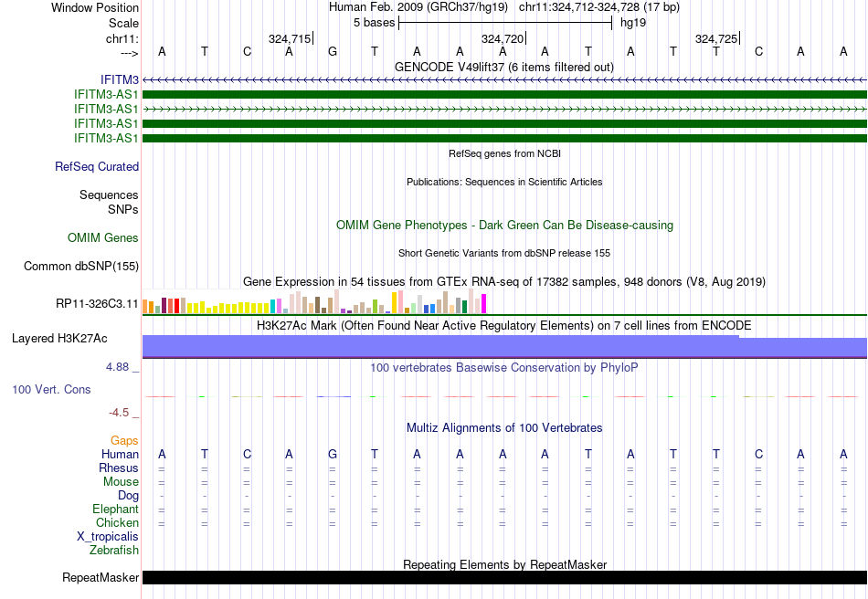This screenshot has width=868, height=599.
Task: Click 100 vertebrates Basewise Conservation by PhyloP title
Action: pos(504,368)
